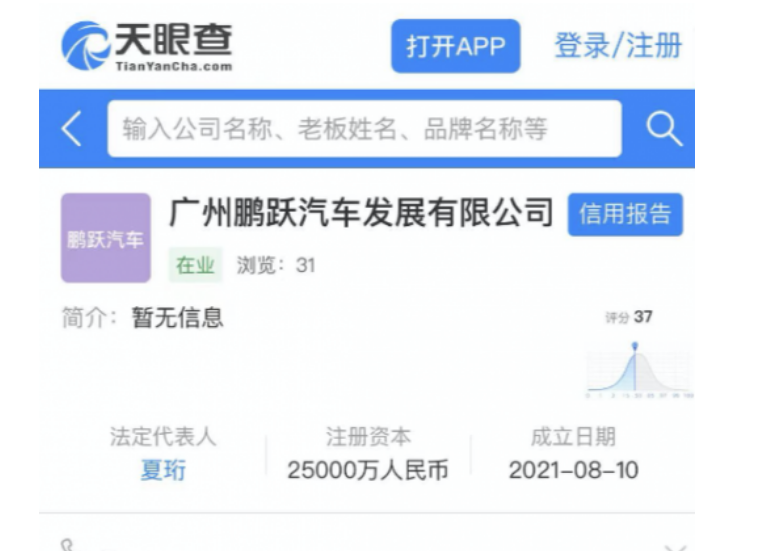776x551 pixels.
Task: Click the 评分 37 score label
Action: pos(630,318)
